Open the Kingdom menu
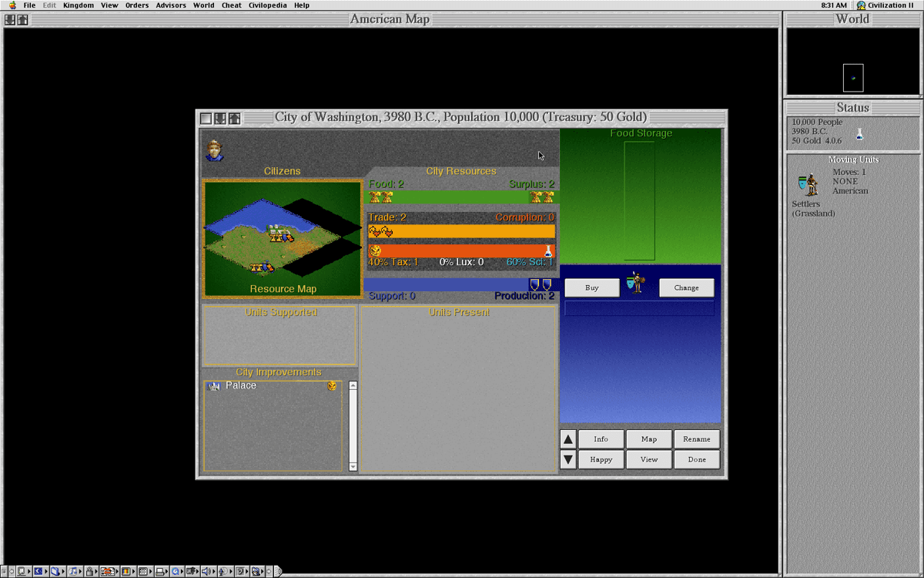 pyautogui.click(x=79, y=5)
